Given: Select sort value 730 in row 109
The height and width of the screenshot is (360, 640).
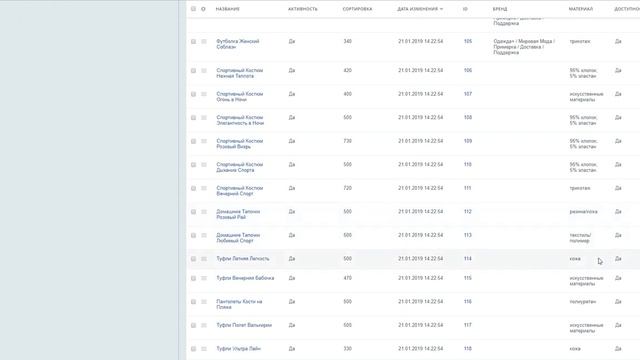Looking at the screenshot, I should click(x=347, y=141).
